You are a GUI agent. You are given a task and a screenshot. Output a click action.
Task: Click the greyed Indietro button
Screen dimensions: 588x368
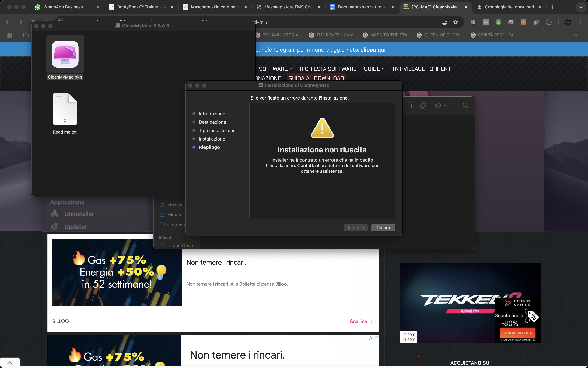356,228
